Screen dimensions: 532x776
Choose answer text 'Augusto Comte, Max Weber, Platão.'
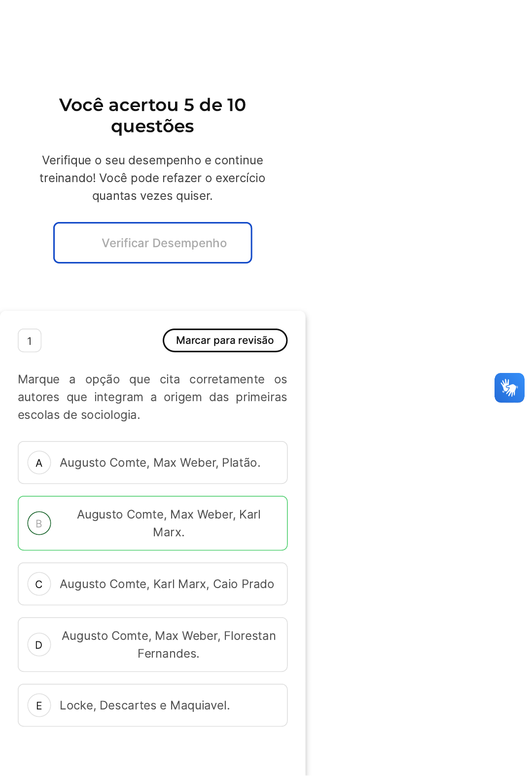point(160,463)
